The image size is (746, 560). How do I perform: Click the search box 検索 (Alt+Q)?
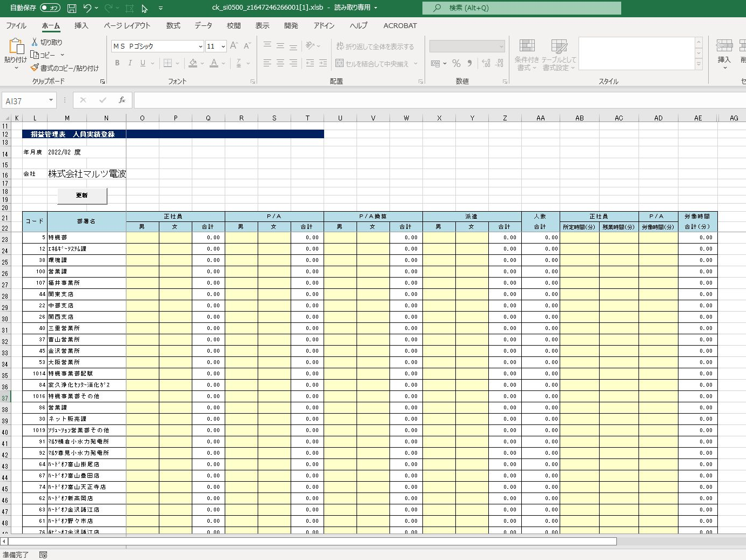(x=522, y=8)
